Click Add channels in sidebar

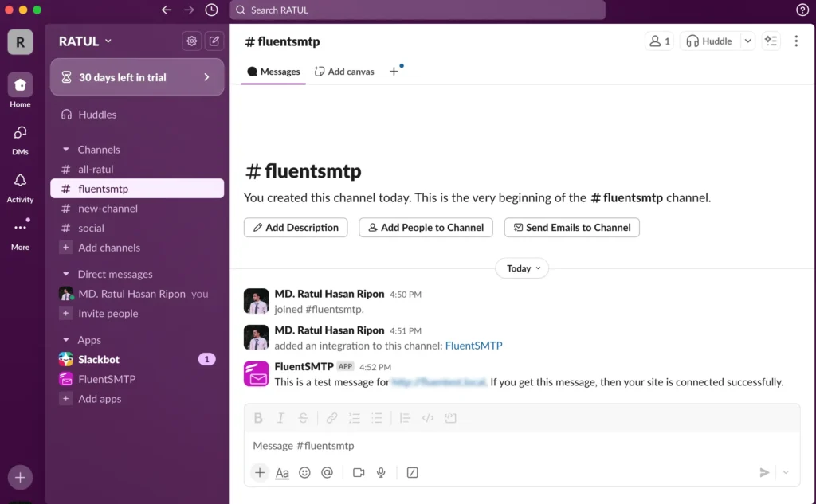coord(137,248)
